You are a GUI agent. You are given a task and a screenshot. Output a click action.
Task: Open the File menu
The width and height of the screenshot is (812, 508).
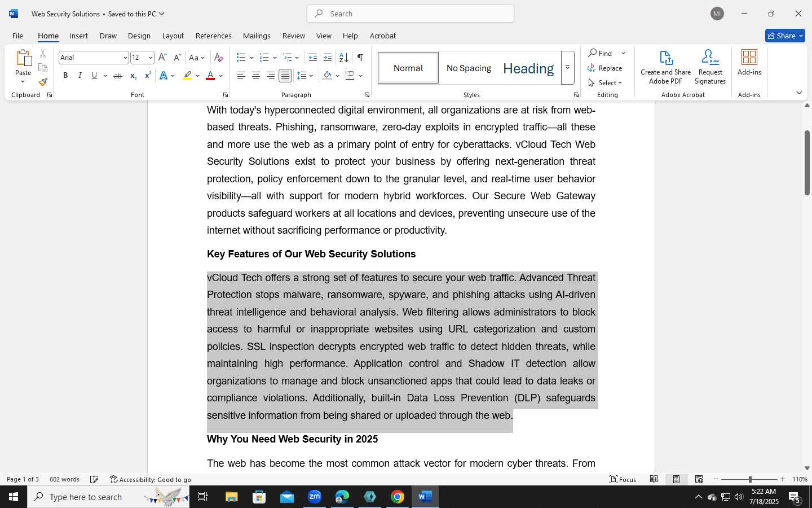pyautogui.click(x=17, y=36)
